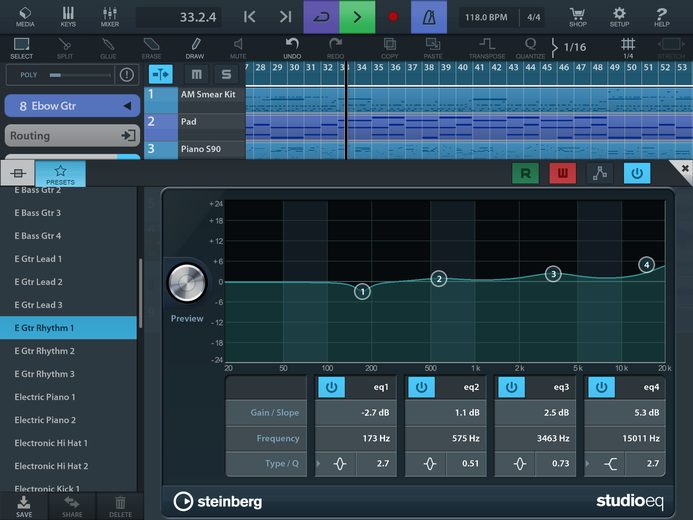This screenshot has width=693, height=520.
Task: Jump to the project start
Action: coord(250,17)
